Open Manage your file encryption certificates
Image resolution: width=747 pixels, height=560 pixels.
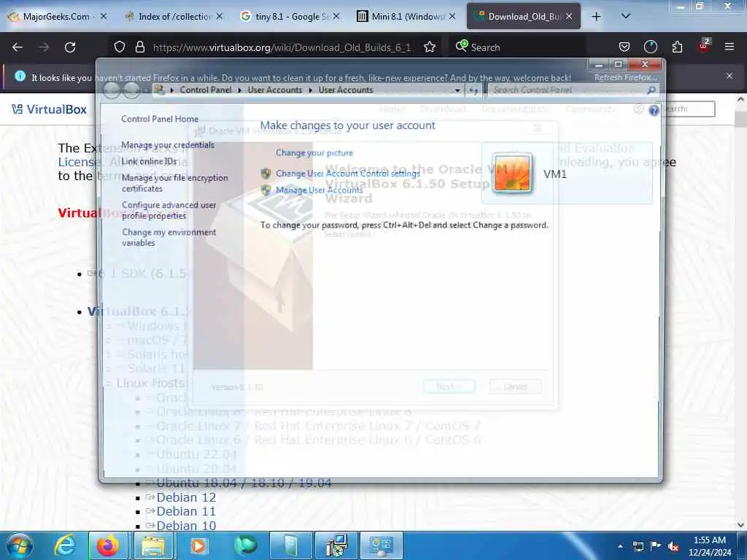point(174,183)
